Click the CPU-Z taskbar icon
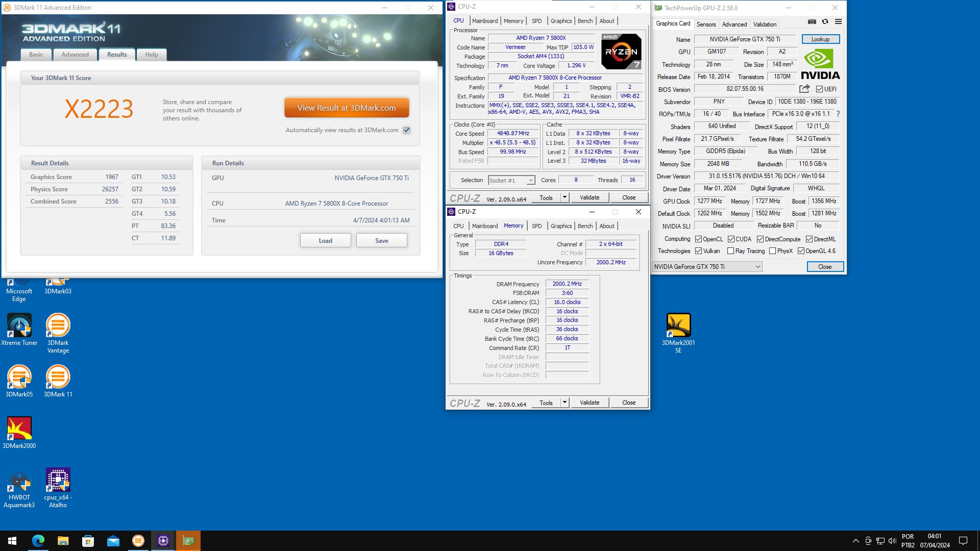This screenshot has height=551, width=980. coord(163,541)
